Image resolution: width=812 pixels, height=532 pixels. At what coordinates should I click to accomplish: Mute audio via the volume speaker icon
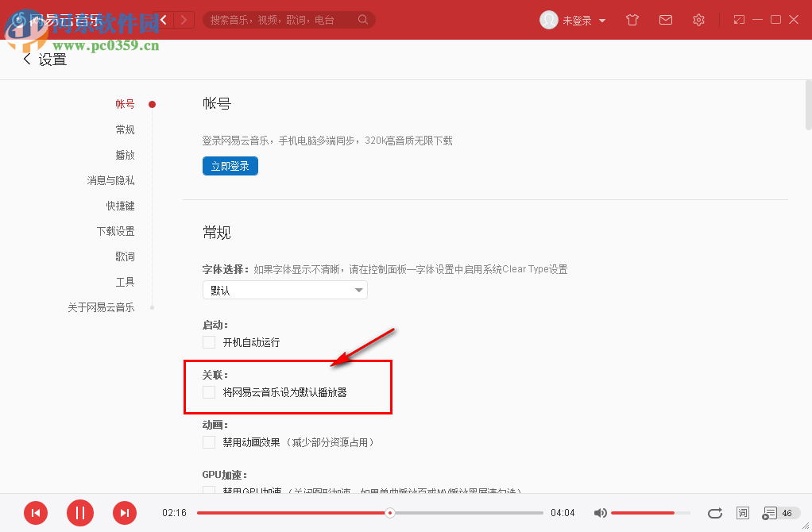point(601,513)
